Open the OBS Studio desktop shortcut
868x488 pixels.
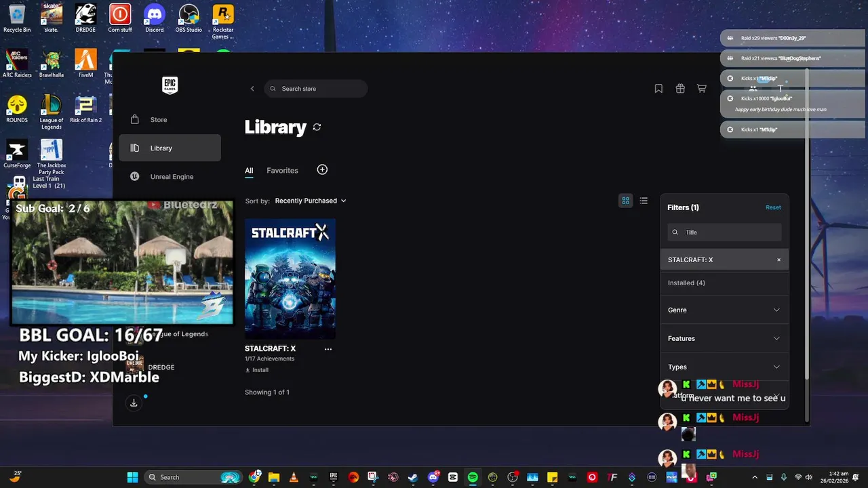click(x=189, y=18)
